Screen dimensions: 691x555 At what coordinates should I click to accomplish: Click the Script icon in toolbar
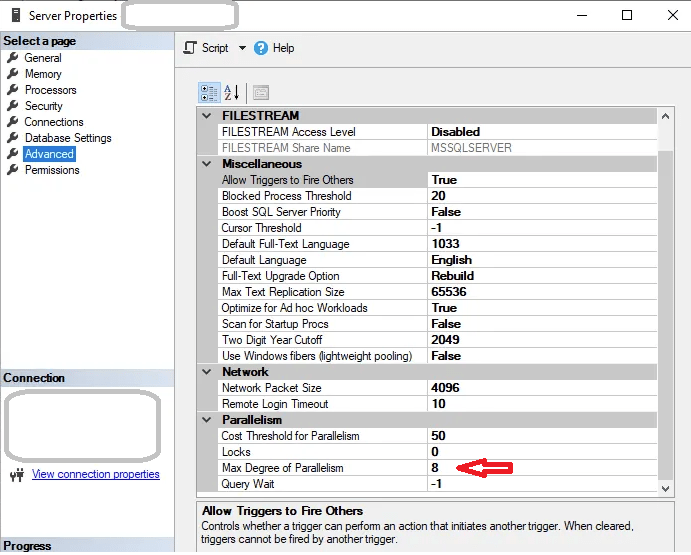point(191,48)
